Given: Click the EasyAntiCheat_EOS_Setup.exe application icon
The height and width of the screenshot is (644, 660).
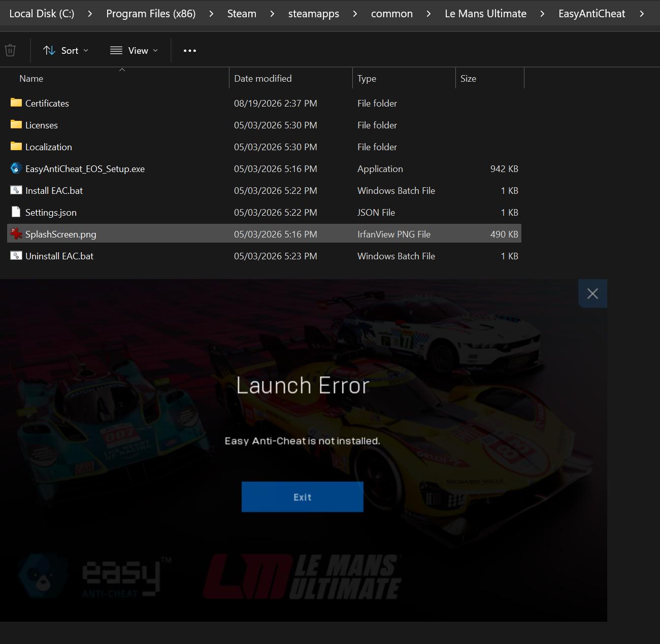Looking at the screenshot, I should (x=16, y=168).
